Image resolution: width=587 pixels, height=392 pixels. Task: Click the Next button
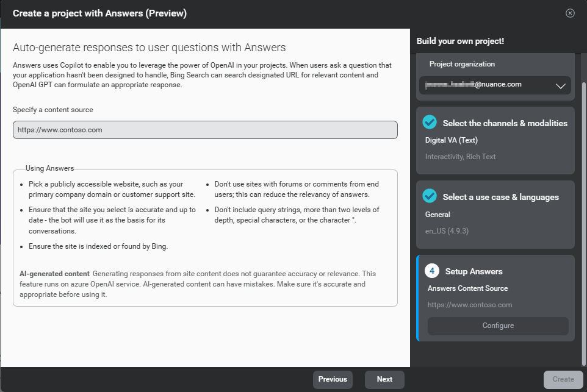[384, 379]
